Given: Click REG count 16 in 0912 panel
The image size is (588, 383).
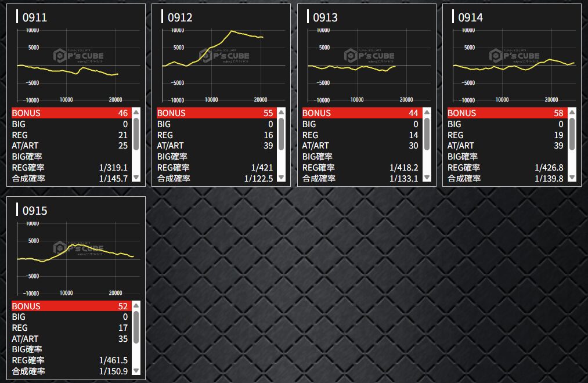Looking at the screenshot, I should [268, 135].
